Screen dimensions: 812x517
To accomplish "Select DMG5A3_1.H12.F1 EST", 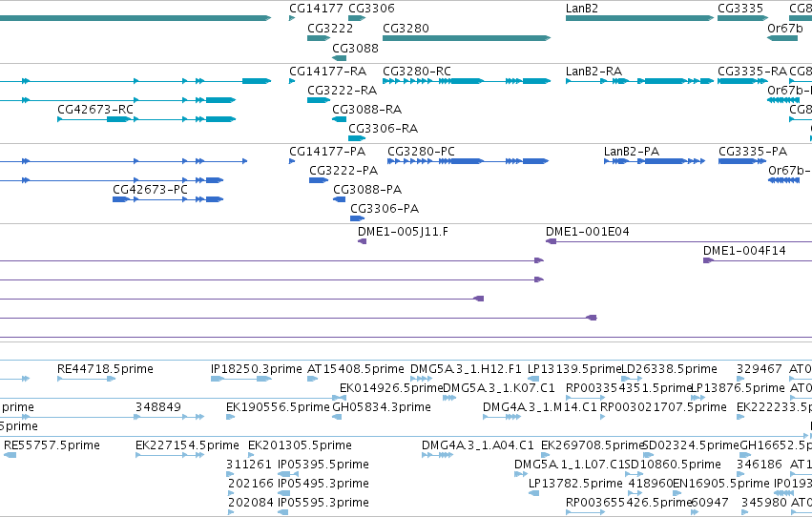I will point(421,379).
